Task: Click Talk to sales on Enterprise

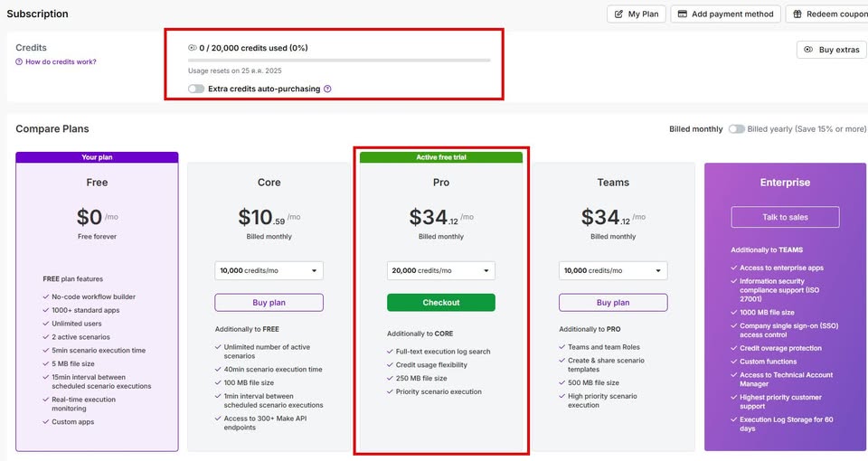Action: coord(785,217)
